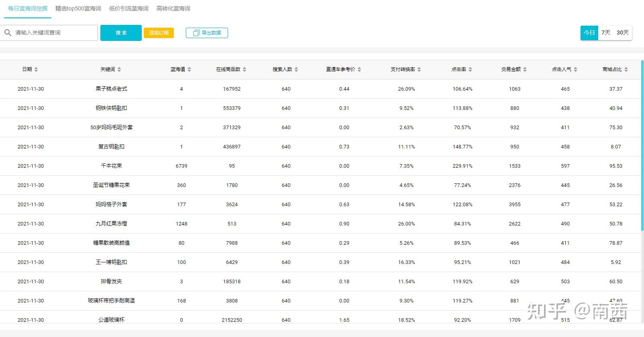Image resolution: width=644 pixels, height=337 pixels.
Task: Switch time range to 30天
Action: (x=623, y=32)
